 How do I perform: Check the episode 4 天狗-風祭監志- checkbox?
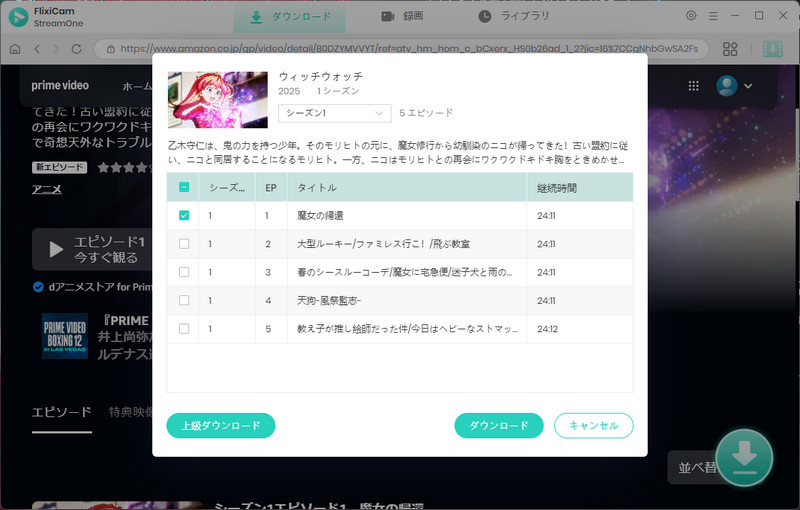184,300
